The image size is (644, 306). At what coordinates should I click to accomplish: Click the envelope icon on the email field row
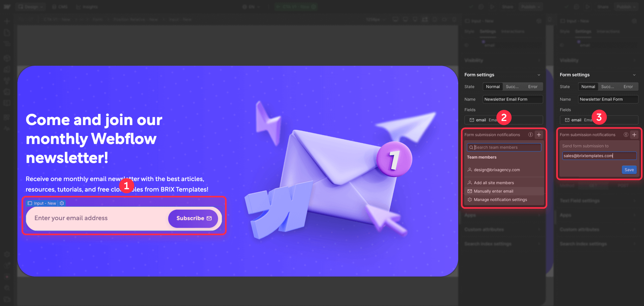point(472,120)
